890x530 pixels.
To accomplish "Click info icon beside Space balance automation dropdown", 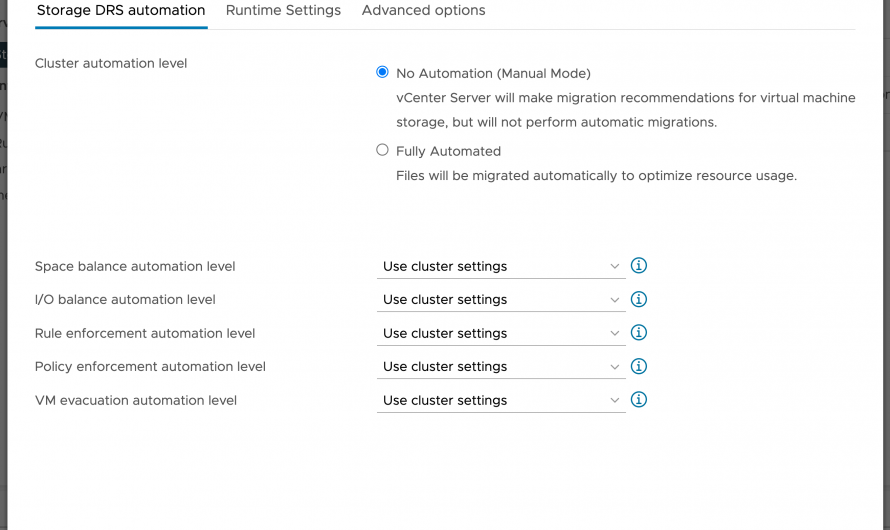I will 640,266.
